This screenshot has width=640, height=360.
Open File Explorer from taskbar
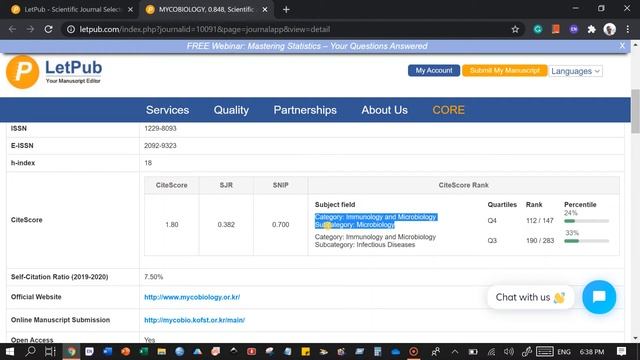point(162,351)
